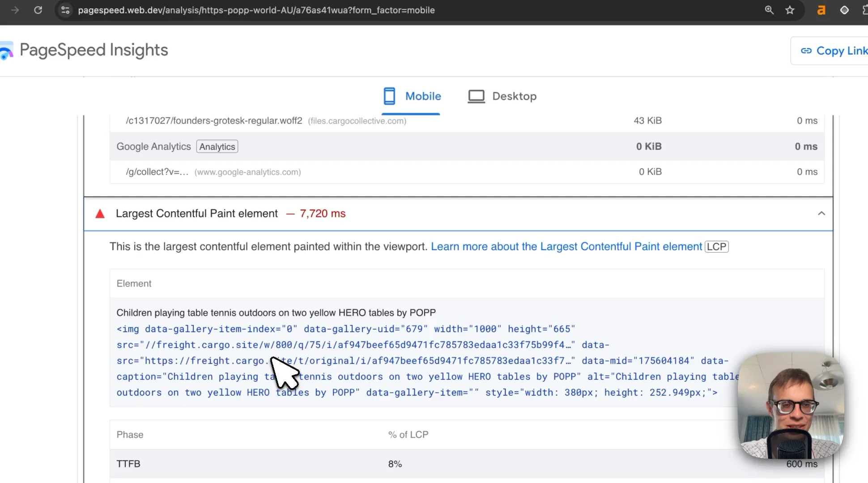Switch to the Mobile tab
This screenshot has height=483, width=868.
click(412, 96)
